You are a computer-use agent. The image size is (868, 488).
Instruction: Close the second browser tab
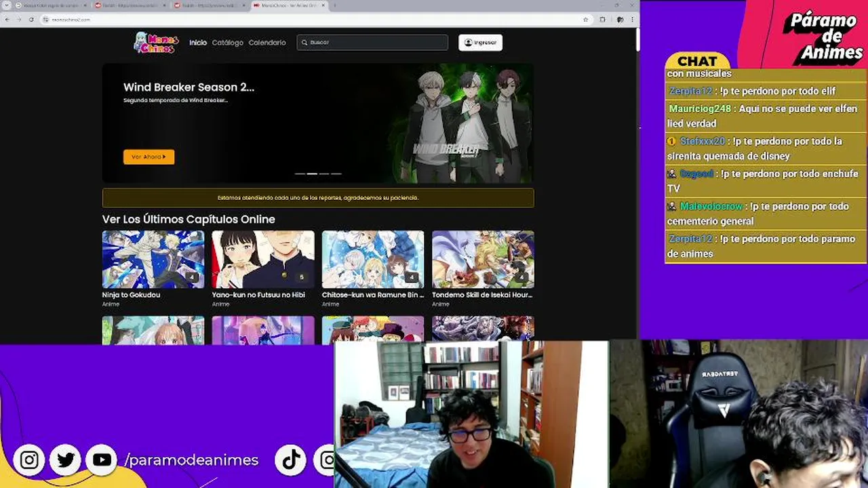tap(163, 5)
